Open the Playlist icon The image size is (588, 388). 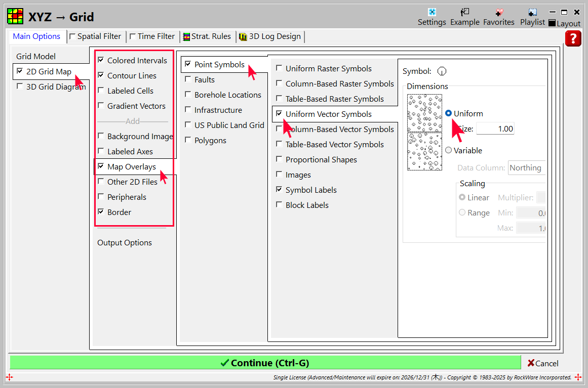[532, 12]
